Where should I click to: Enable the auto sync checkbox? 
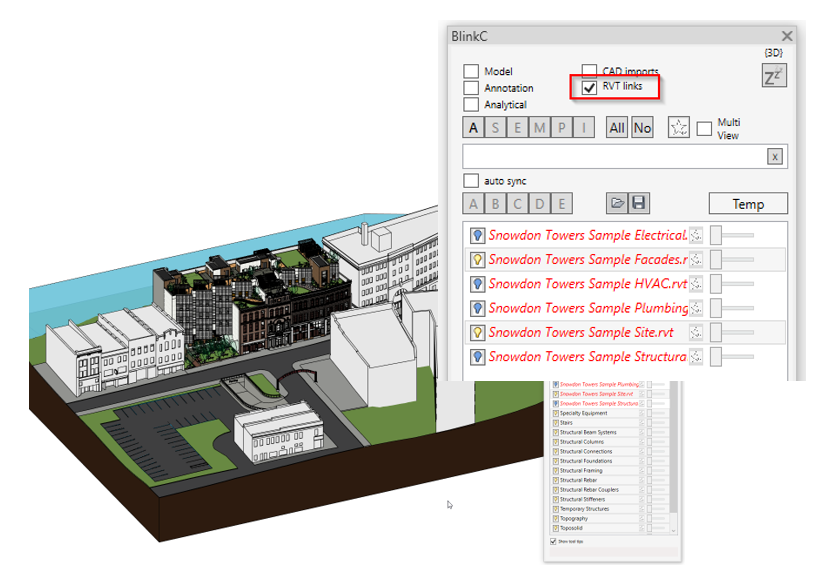(x=471, y=180)
